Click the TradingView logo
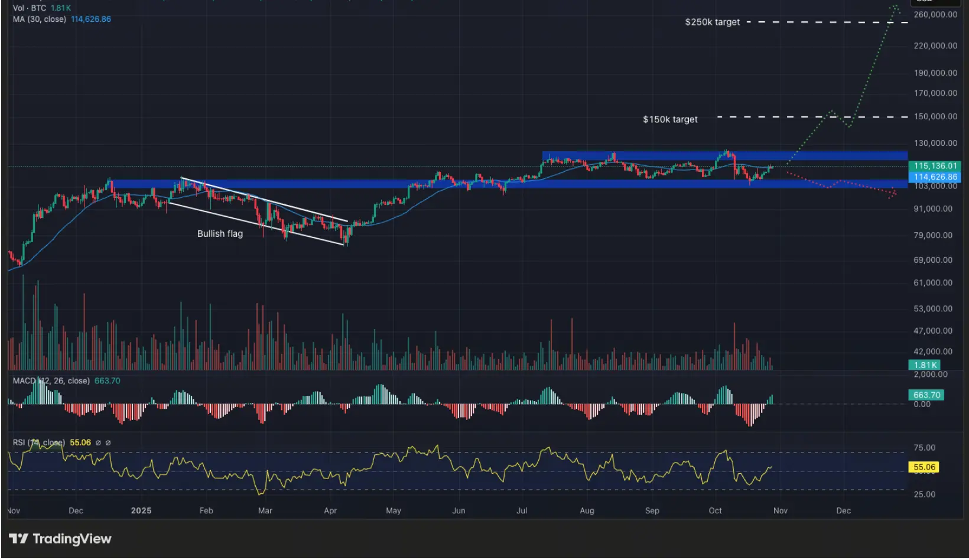Screen dimensions: 969x560 (60, 539)
